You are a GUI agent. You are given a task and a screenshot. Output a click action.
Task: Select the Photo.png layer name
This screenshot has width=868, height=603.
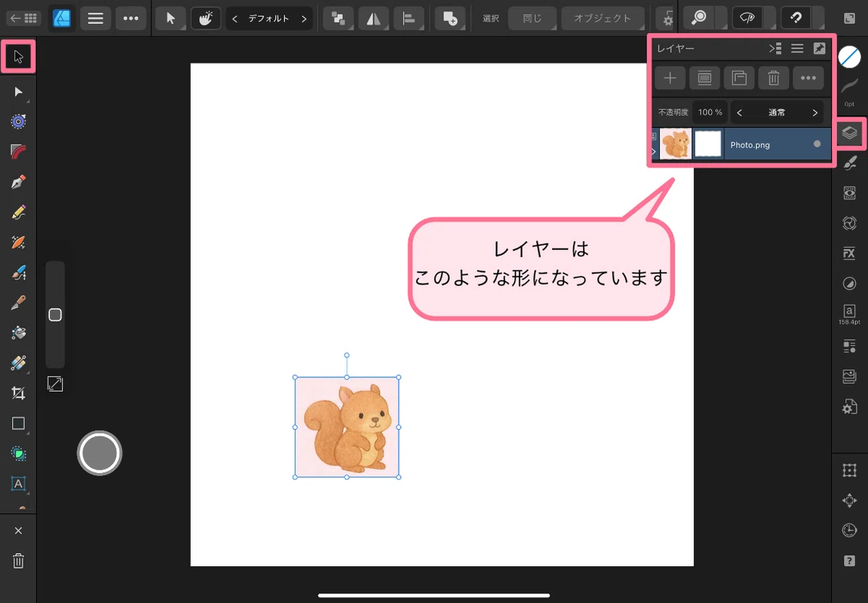pos(750,145)
